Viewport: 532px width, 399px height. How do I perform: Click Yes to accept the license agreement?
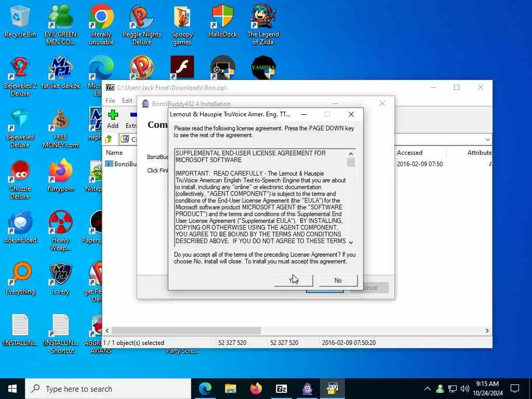click(294, 280)
